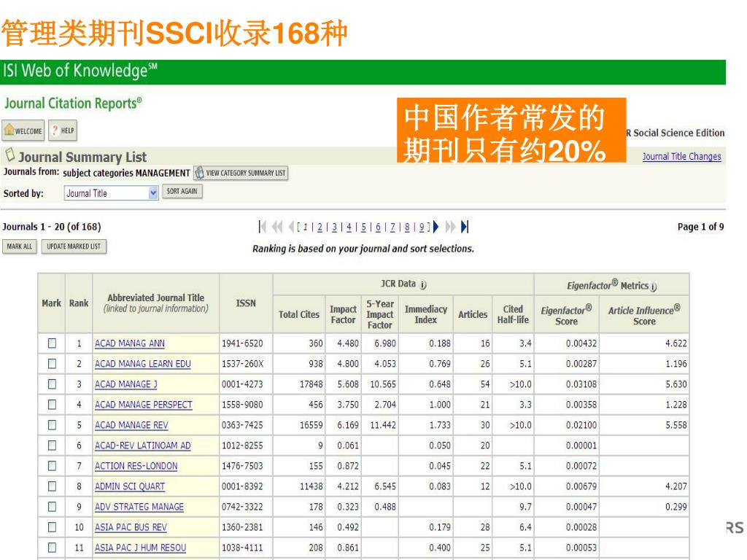Go to results page 3

[334, 227]
